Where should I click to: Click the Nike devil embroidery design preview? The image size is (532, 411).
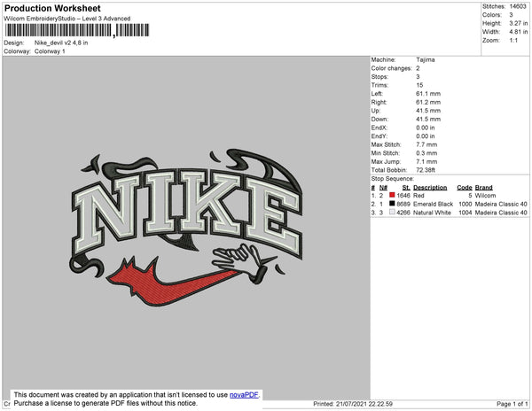(x=186, y=227)
